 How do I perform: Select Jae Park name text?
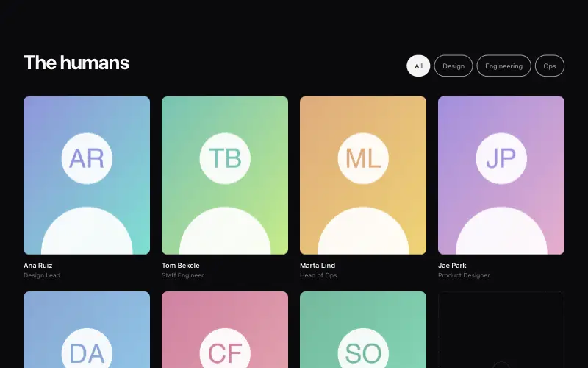tap(452, 266)
